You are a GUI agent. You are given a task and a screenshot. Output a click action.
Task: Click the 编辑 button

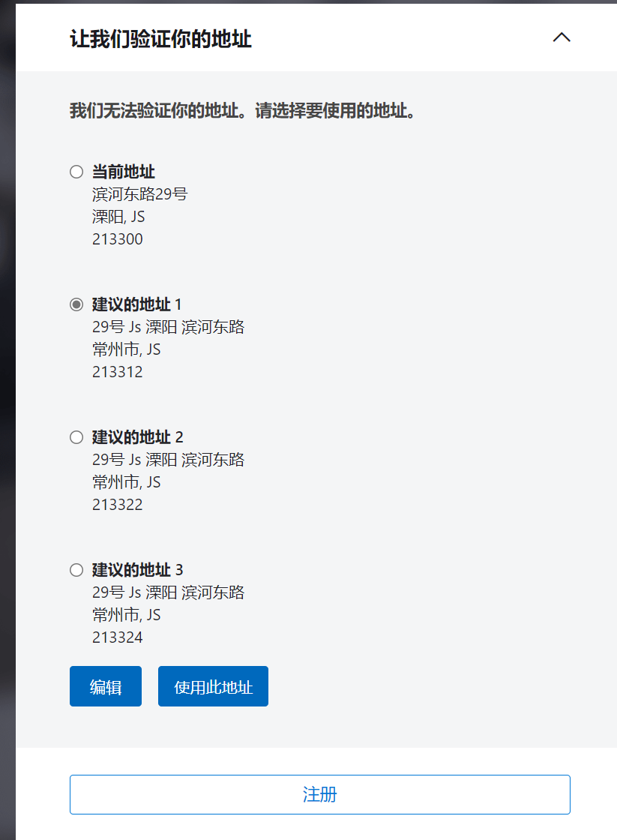[106, 686]
